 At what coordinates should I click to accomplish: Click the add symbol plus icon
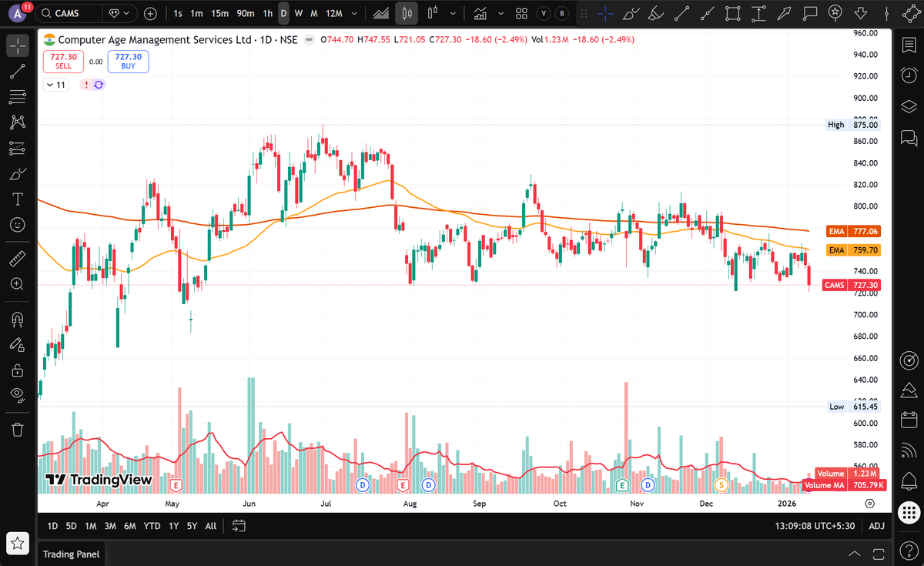coord(150,13)
